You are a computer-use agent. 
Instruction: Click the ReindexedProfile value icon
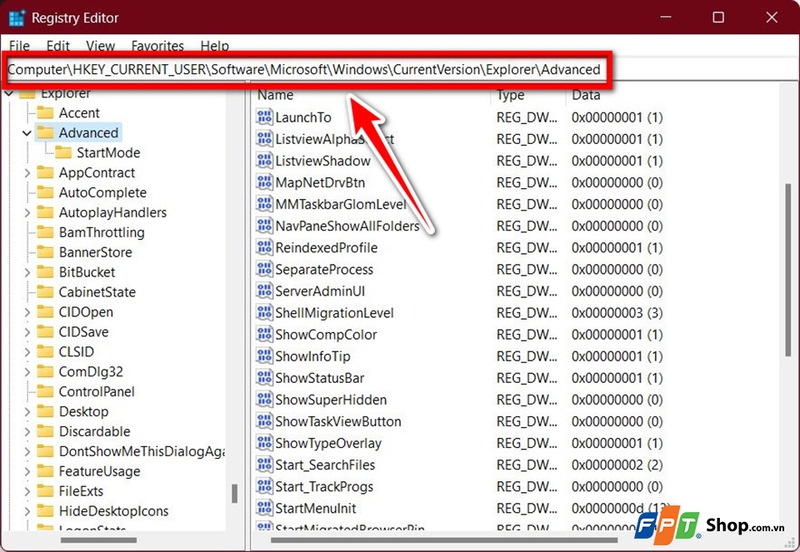coord(264,247)
